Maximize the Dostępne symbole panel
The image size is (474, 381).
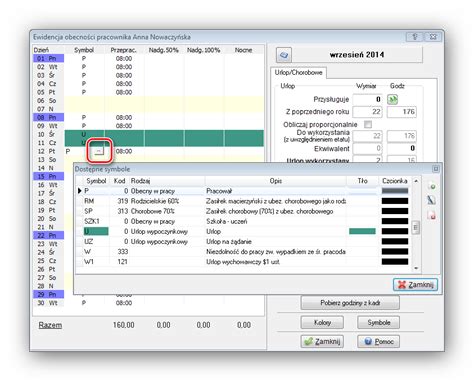[436, 169]
